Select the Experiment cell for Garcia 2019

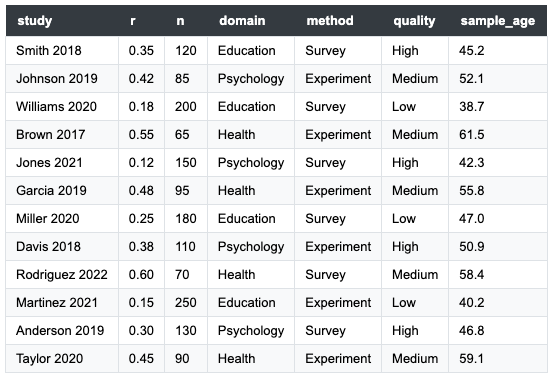pos(338,190)
